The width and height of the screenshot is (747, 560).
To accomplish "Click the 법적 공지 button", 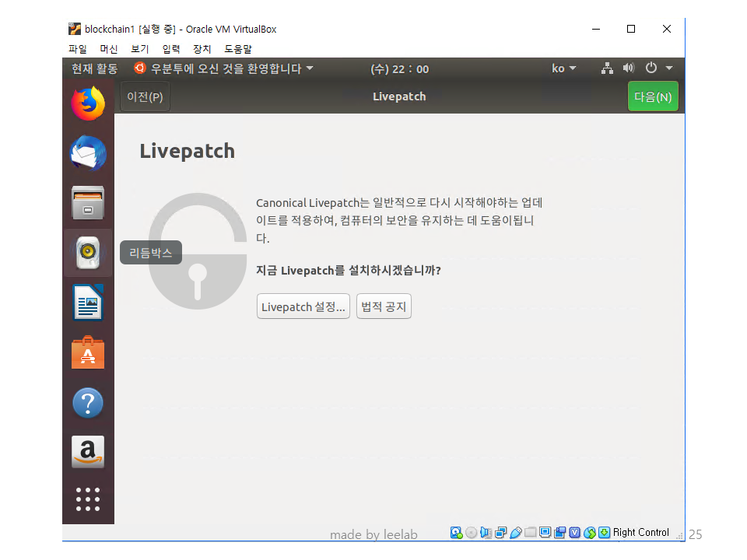I will (x=384, y=306).
